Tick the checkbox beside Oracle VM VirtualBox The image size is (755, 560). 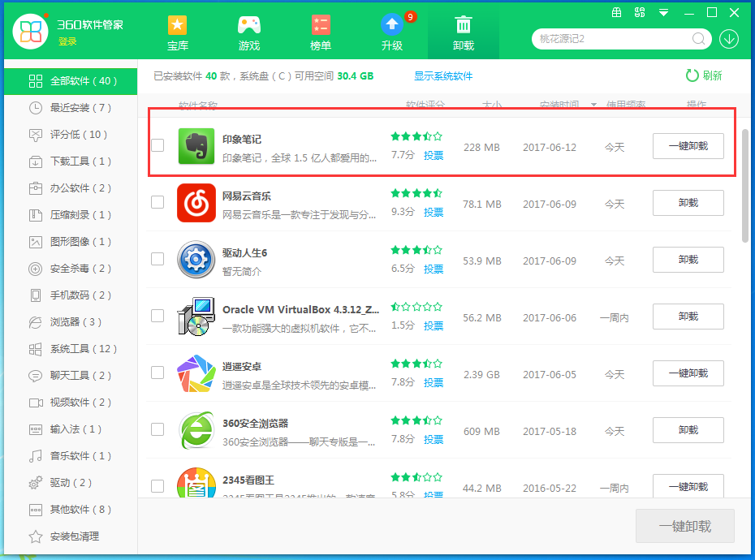(x=157, y=317)
